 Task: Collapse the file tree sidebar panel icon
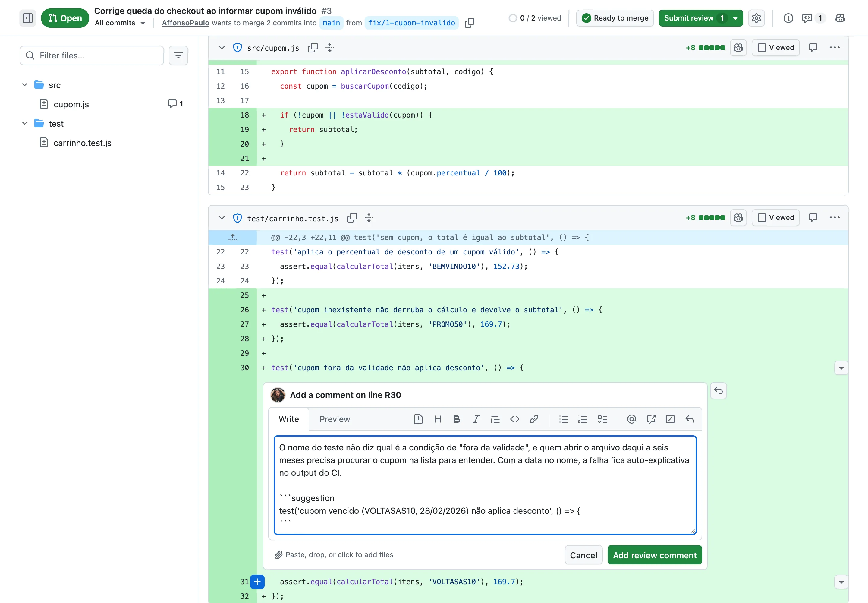(x=27, y=18)
